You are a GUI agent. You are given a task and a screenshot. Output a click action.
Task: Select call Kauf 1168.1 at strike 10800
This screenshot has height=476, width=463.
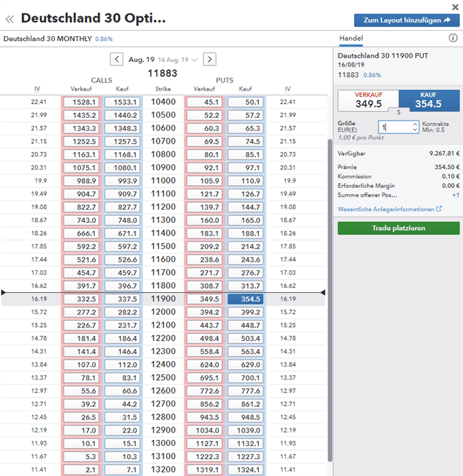[123, 155]
